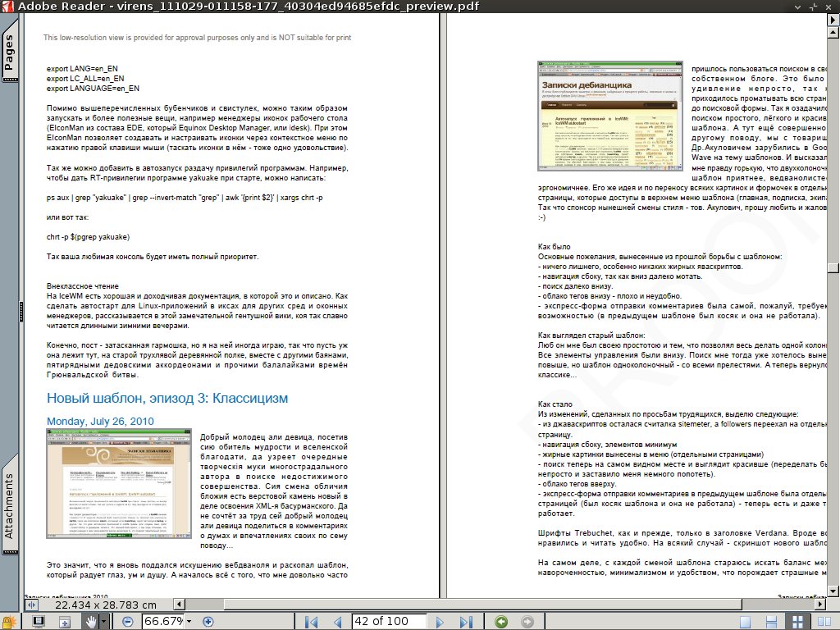Jump to the last page
The width and height of the screenshot is (840, 630).
pyautogui.click(x=466, y=622)
